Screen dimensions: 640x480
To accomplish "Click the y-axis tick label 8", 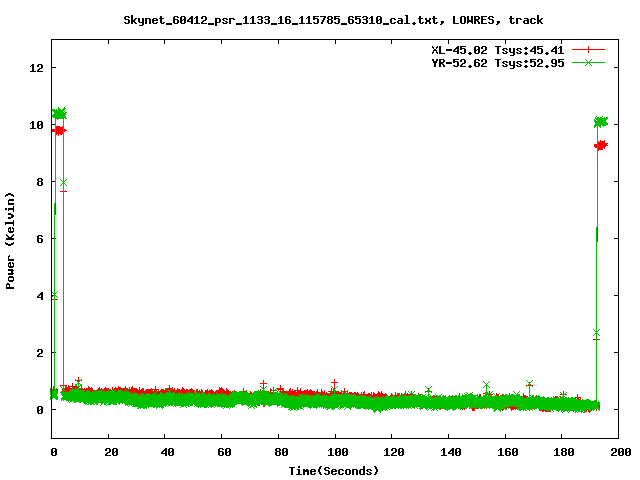I will 40,182.
